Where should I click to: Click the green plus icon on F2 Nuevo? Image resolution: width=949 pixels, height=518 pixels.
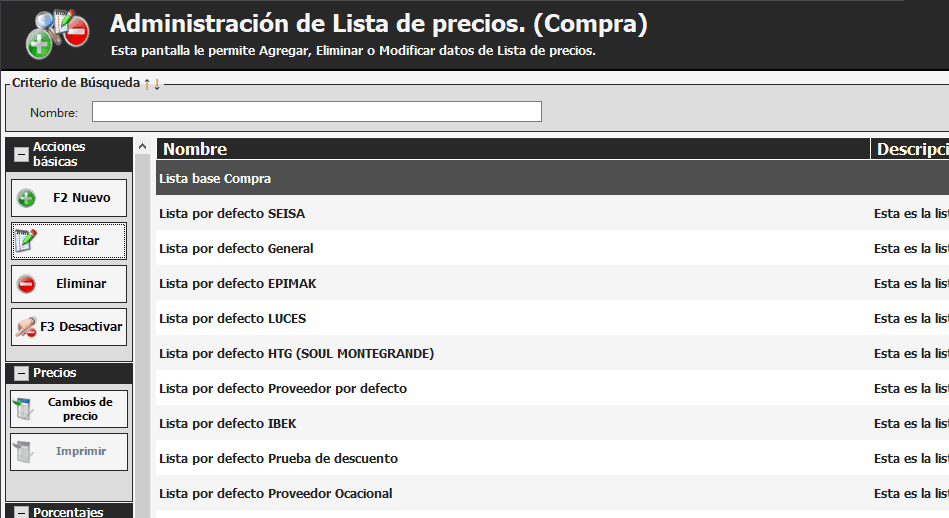[27, 198]
